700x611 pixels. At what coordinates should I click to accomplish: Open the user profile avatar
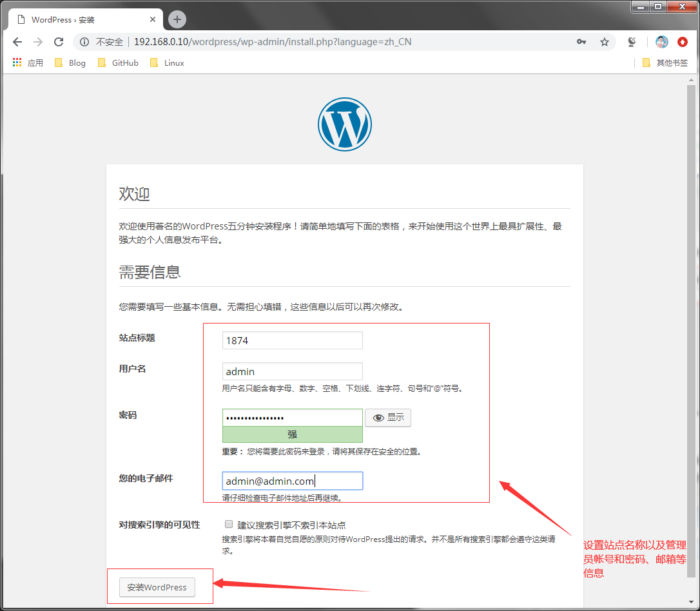click(661, 42)
